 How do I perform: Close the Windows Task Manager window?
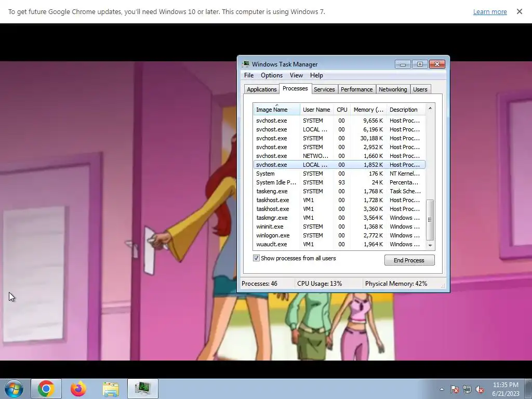click(437, 64)
